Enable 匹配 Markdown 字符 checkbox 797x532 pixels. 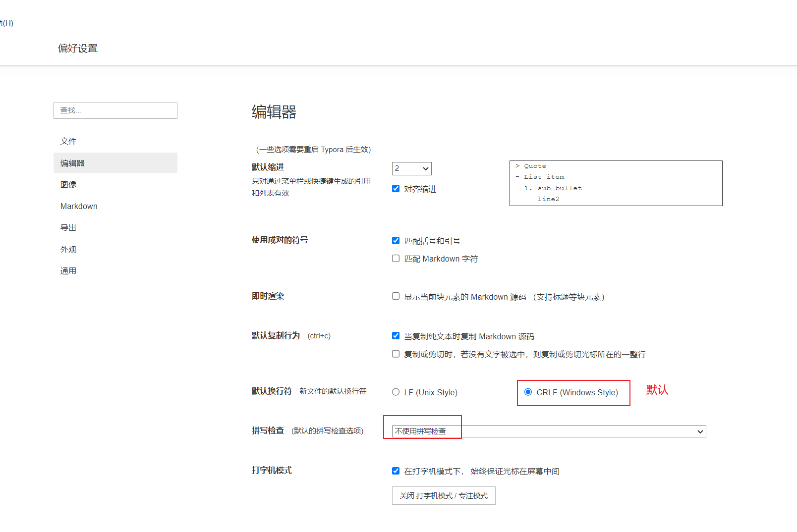point(396,259)
